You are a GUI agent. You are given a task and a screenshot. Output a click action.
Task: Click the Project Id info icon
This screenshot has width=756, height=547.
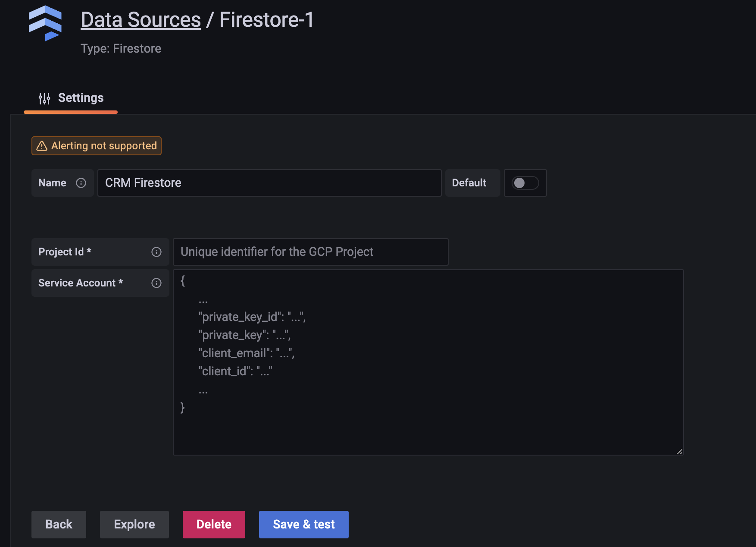pyautogui.click(x=156, y=252)
